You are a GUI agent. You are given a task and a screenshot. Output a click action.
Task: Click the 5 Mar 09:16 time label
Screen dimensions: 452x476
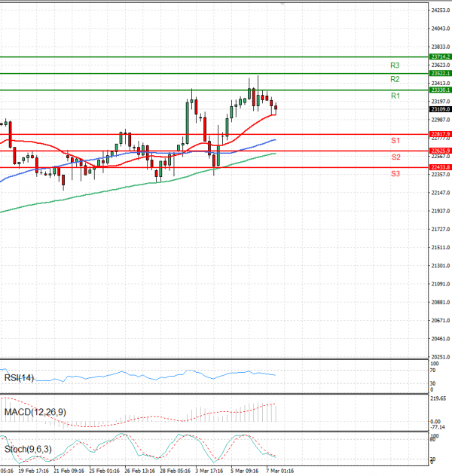[x=245, y=471]
